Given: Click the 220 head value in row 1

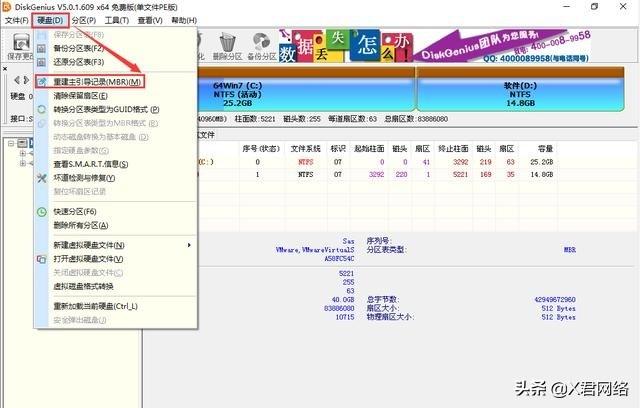Looking at the screenshot, I should (x=401, y=175).
